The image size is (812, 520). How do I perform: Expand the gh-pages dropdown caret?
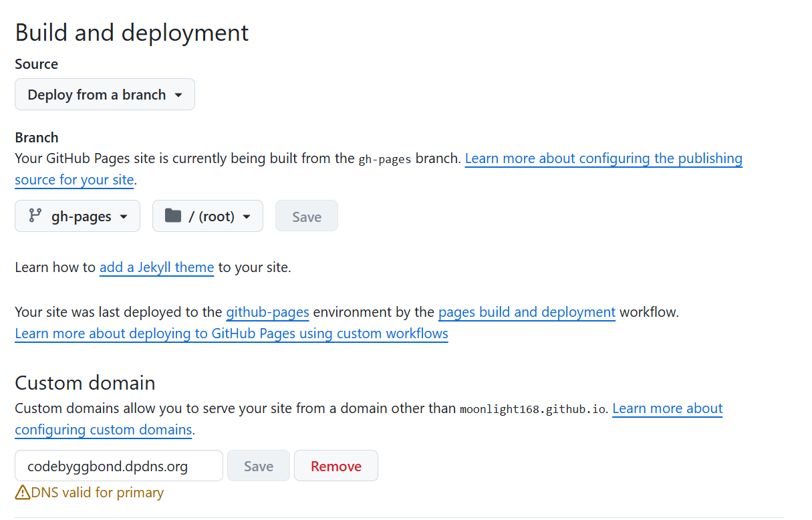click(124, 217)
